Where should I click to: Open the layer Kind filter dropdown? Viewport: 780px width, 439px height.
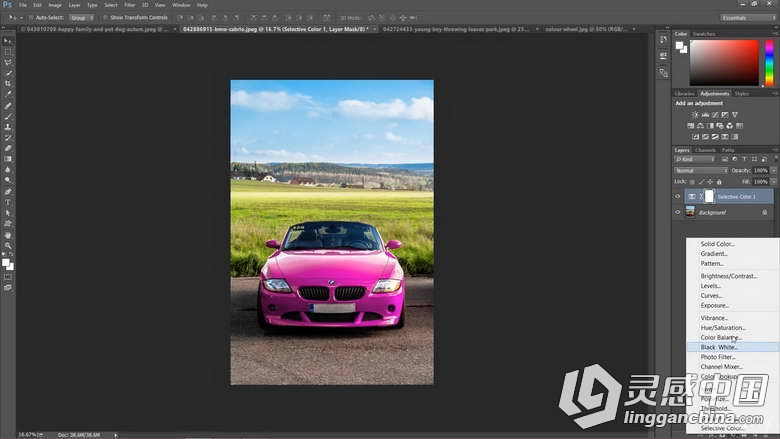[x=694, y=159]
